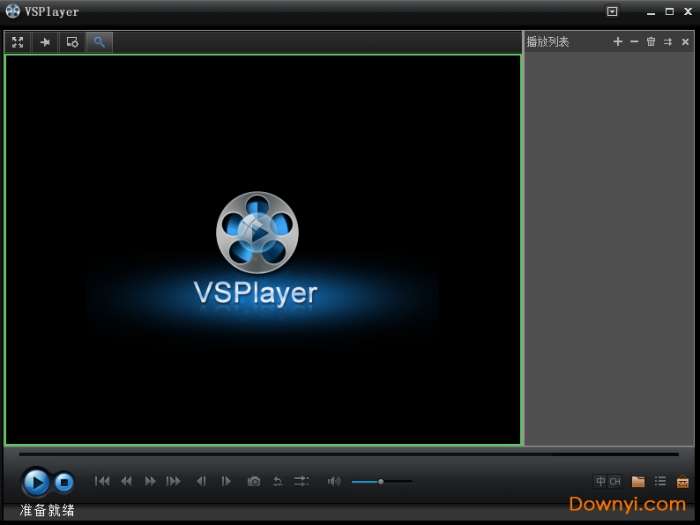
Task: Open the orange toolbox icon
Action: coord(682,482)
